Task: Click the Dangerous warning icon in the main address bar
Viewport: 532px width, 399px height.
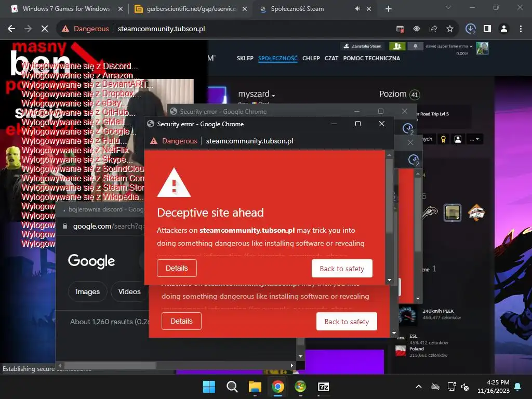Action: tap(65, 29)
